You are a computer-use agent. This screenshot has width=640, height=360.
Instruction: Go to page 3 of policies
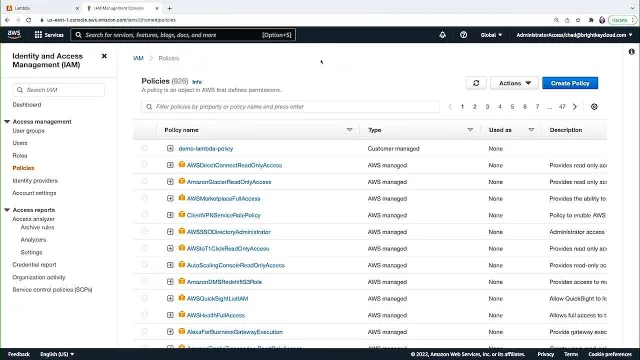[487, 107]
